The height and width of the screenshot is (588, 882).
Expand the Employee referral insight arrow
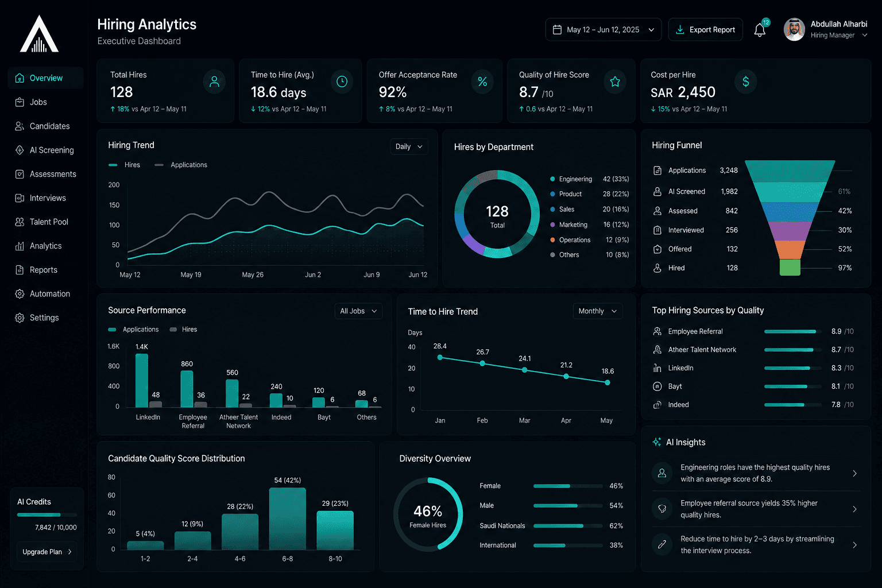pos(854,509)
